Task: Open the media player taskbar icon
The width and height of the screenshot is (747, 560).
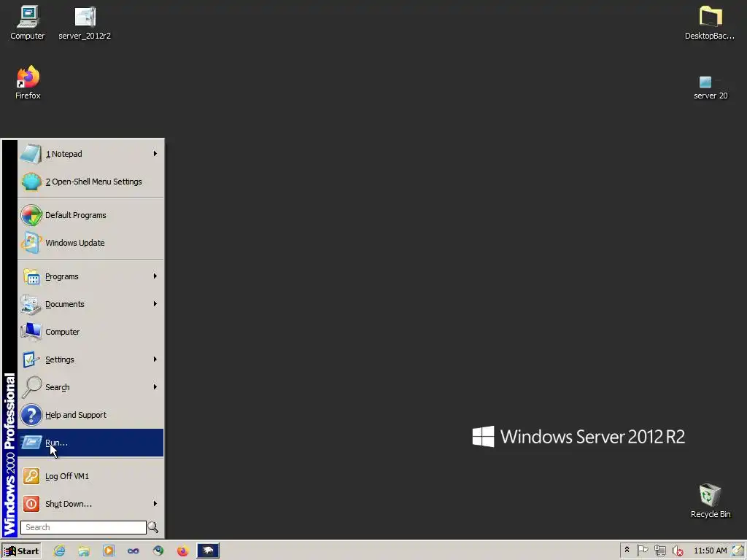Action: (x=109, y=551)
